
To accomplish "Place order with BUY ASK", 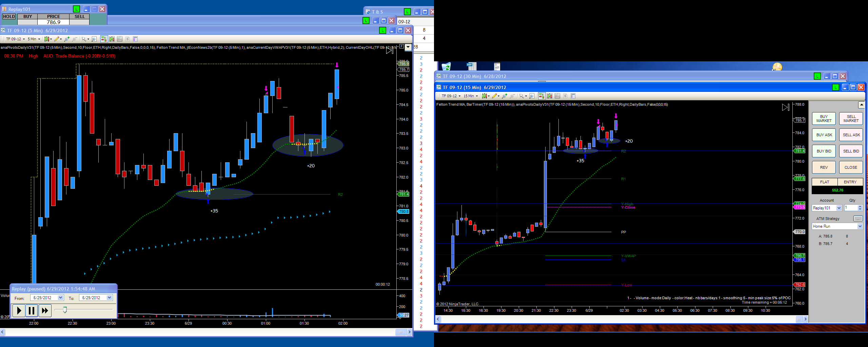I will 824,135.
